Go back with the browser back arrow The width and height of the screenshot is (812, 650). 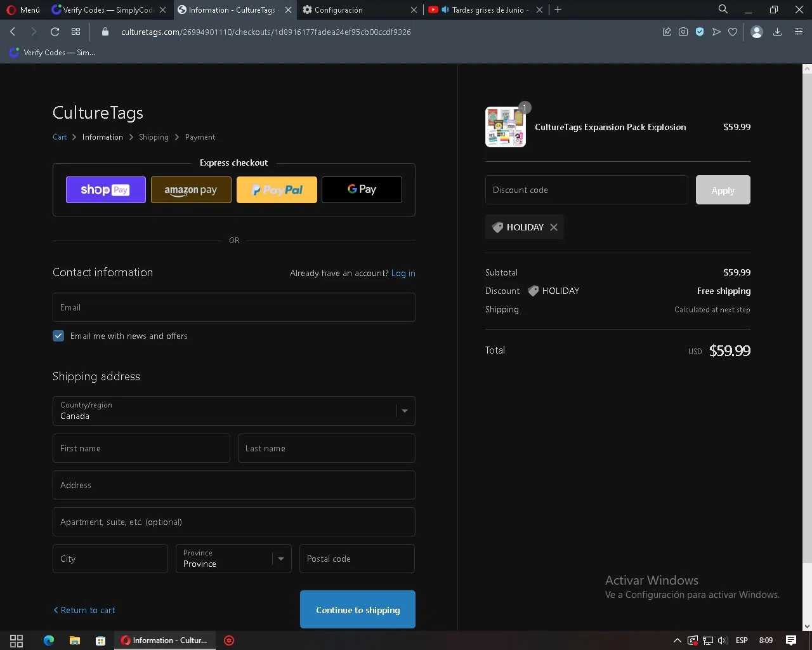click(13, 32)
